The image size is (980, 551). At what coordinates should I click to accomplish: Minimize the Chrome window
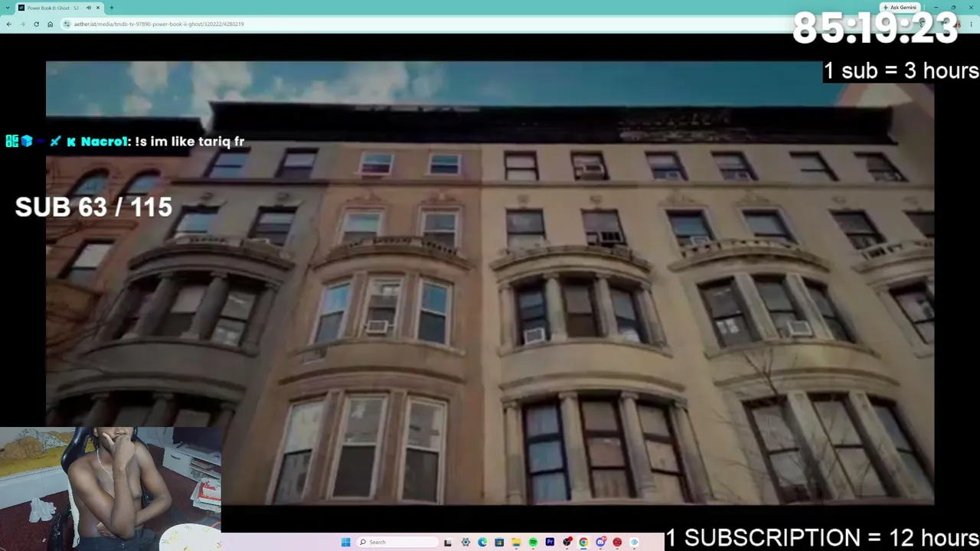(x=936, y=8)
